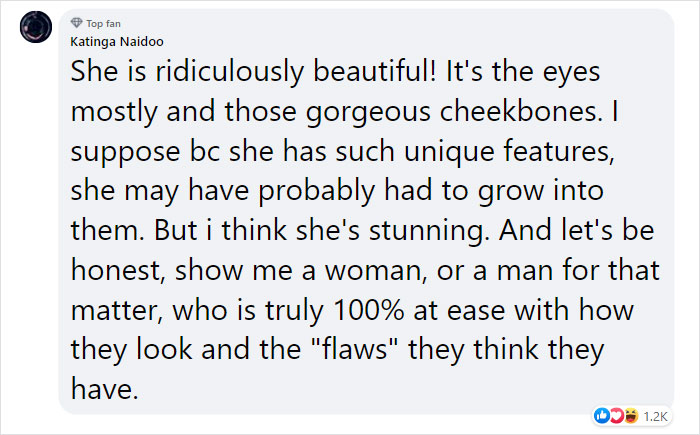
Task: Open the 1.2K reactions count
Action: 654,414
